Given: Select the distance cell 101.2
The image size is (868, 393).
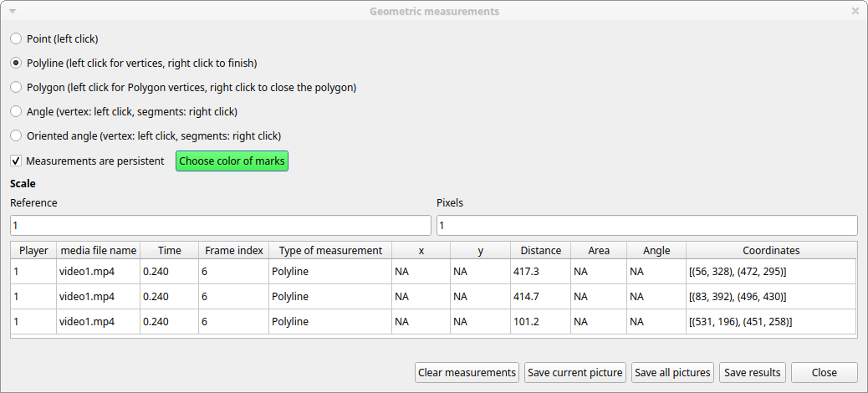Looking at the screenshot, I should 541,322.
